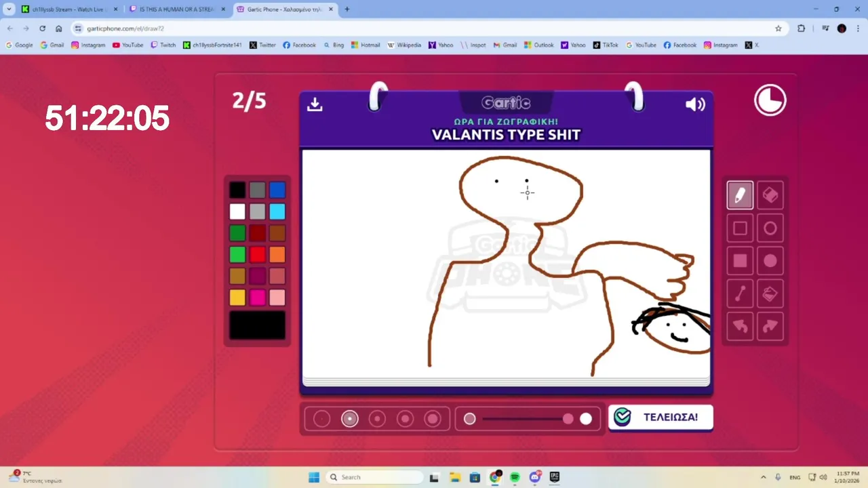The height and width of the screenshot is (488, 868).
Task: Mute game sound with speaker icon
Action: point(696,104)
